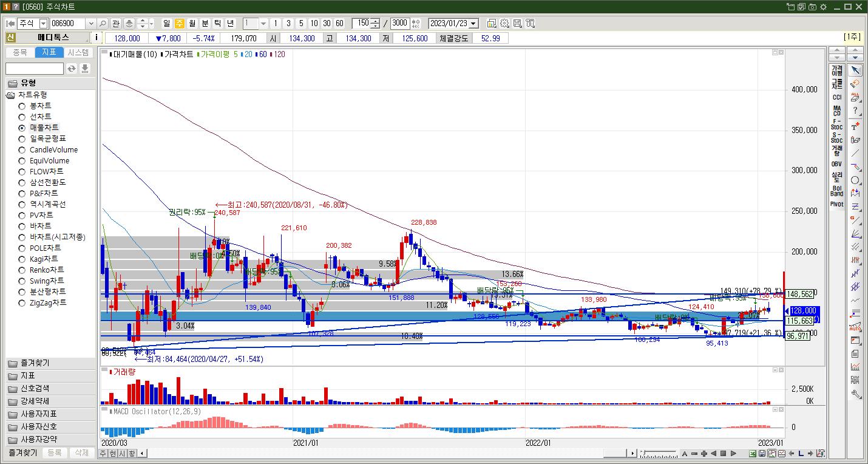Viewport: 868px width, 464px height.
Task: Click the floppy save icon in bottom toolbar
Action: [x=762, y=454]
